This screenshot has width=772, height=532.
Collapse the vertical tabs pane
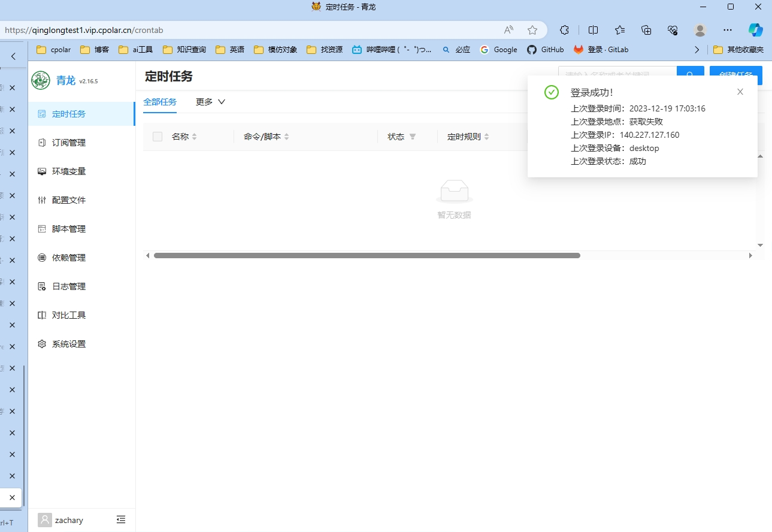(x=13, y=56)
